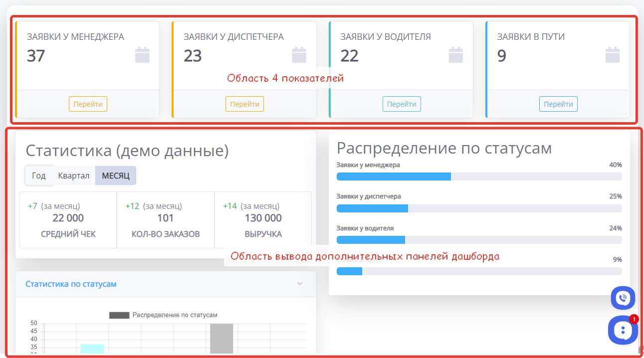Click the Статистика (демо данные) heading
The image size is (644, 358).
(x=127, y=151)
